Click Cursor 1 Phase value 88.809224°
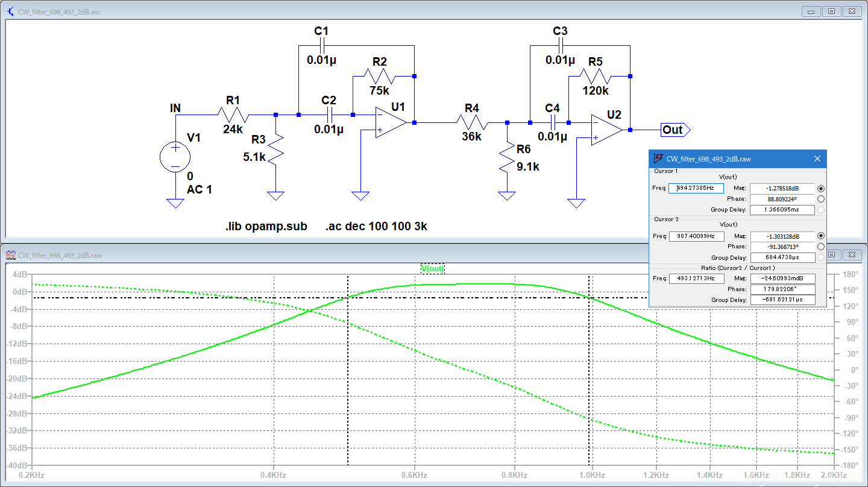Image resolution: width=868 pixels, height=487 pixels. click(782, 199)
